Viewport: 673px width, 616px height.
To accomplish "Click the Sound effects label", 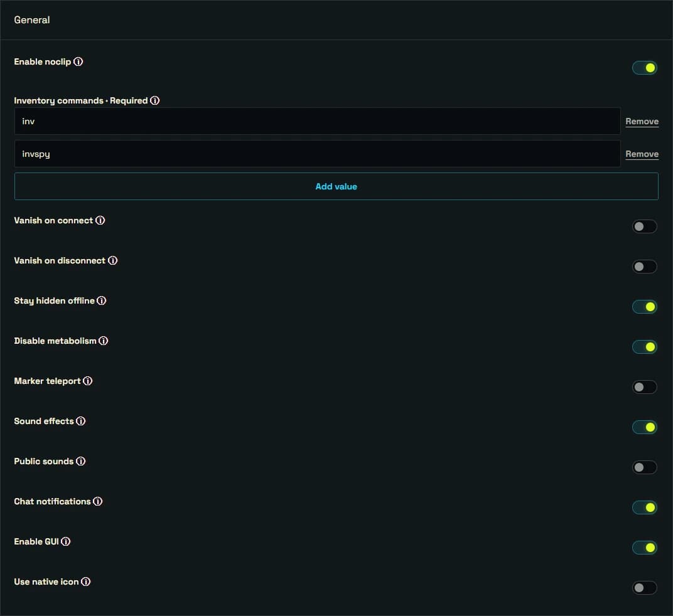I will (x=44, y=422).
